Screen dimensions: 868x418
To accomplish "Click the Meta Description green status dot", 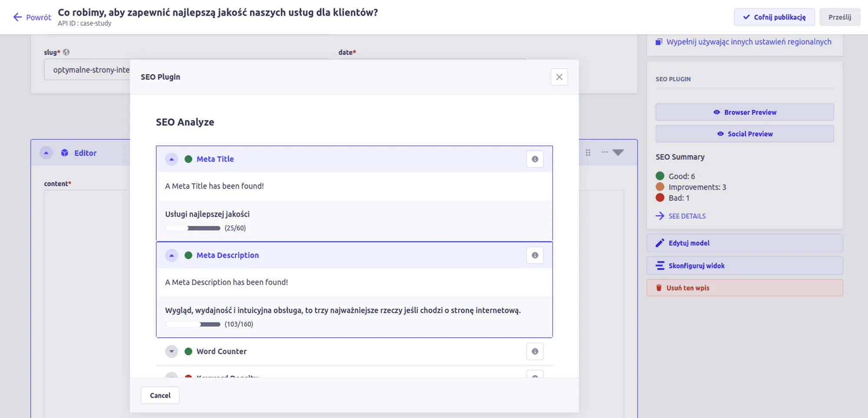I will coord(188,255).
